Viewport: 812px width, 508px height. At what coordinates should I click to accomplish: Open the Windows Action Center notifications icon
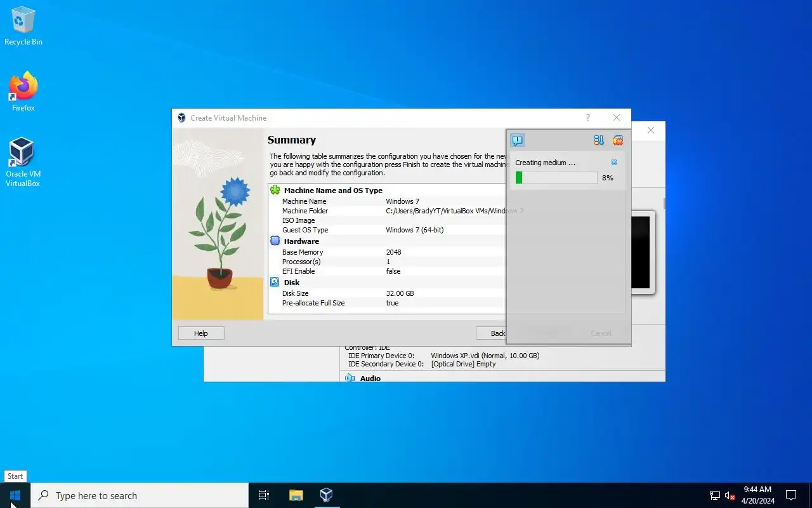(x=791, y=495)
